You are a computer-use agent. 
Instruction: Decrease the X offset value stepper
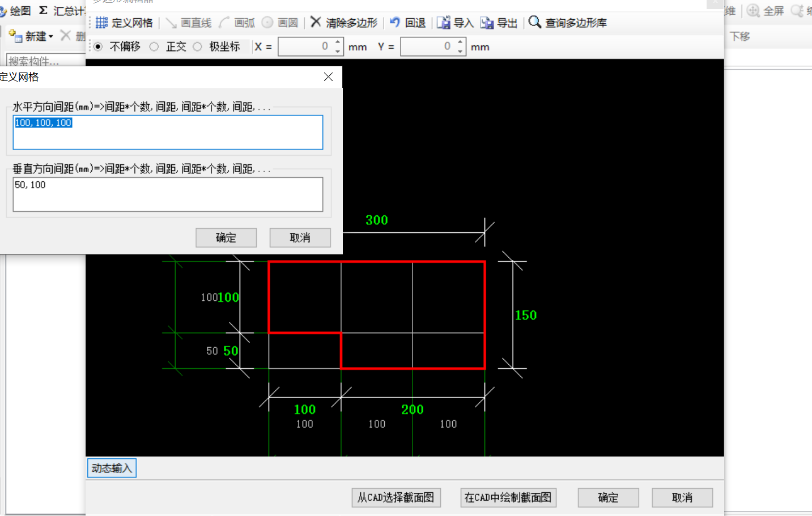(x=338, y=51)
